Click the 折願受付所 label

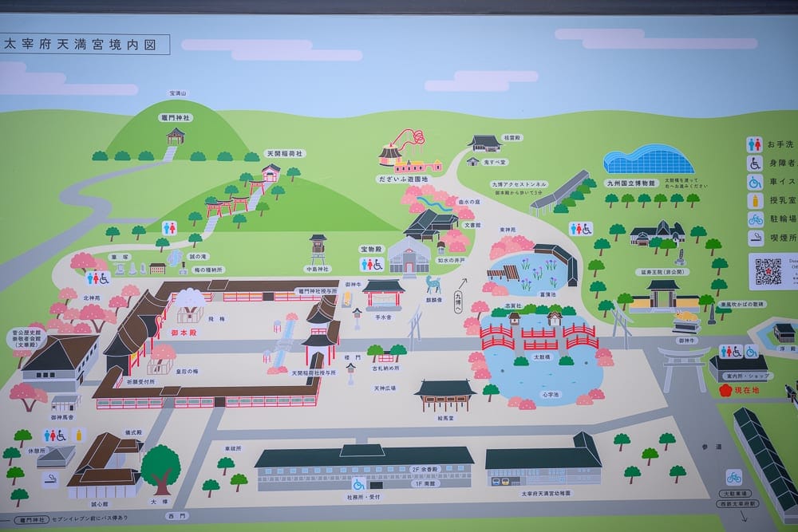[x=141, y=381]
